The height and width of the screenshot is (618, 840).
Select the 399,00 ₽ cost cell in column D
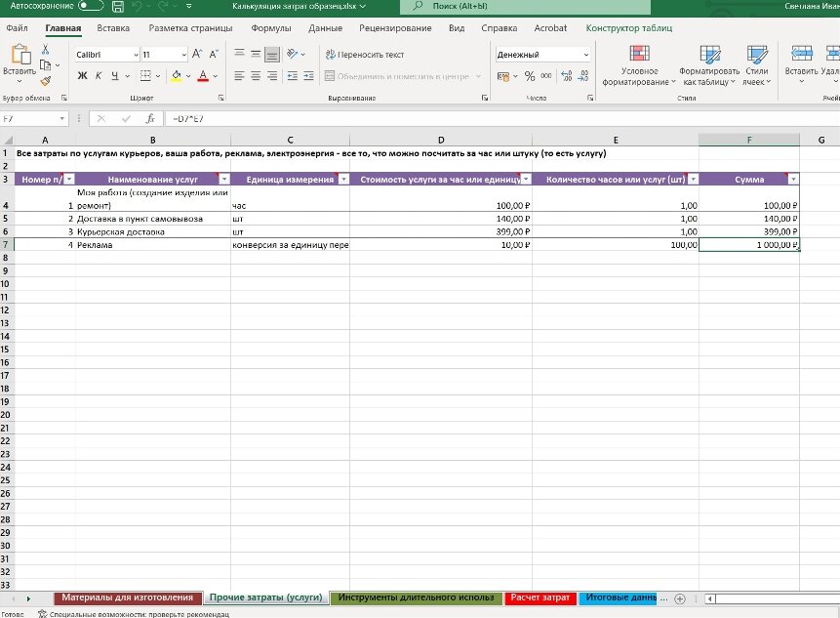click(x=441, y=231)
